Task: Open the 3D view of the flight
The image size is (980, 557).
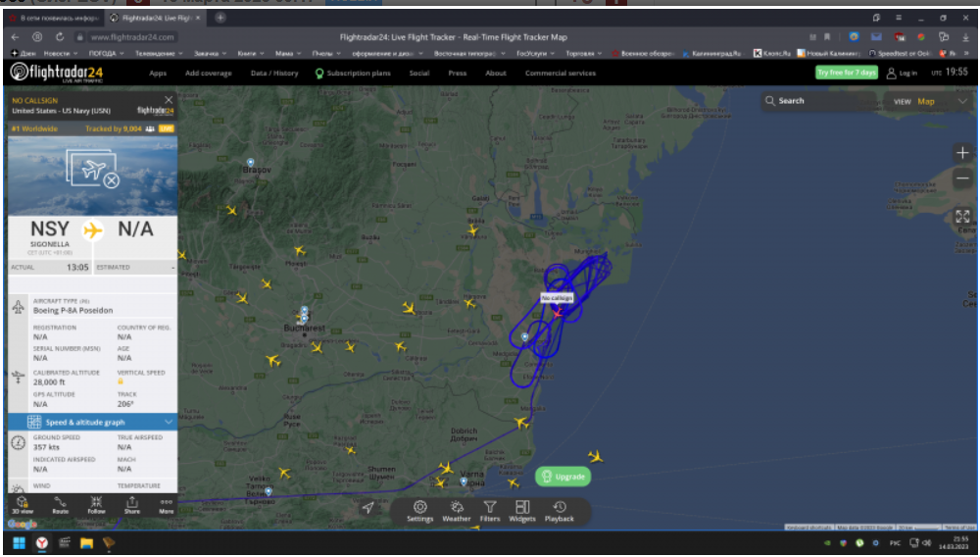Action: coord(23,505)
